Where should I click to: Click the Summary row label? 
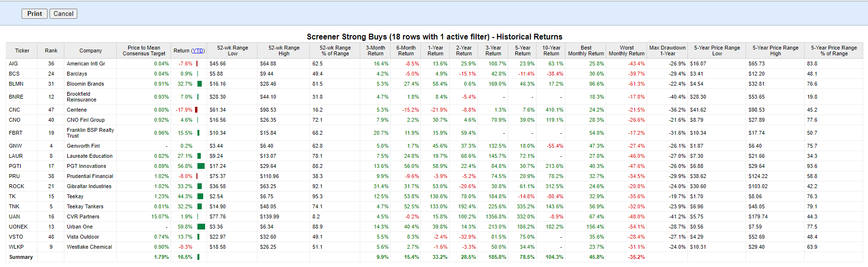(x=21, y=257)
